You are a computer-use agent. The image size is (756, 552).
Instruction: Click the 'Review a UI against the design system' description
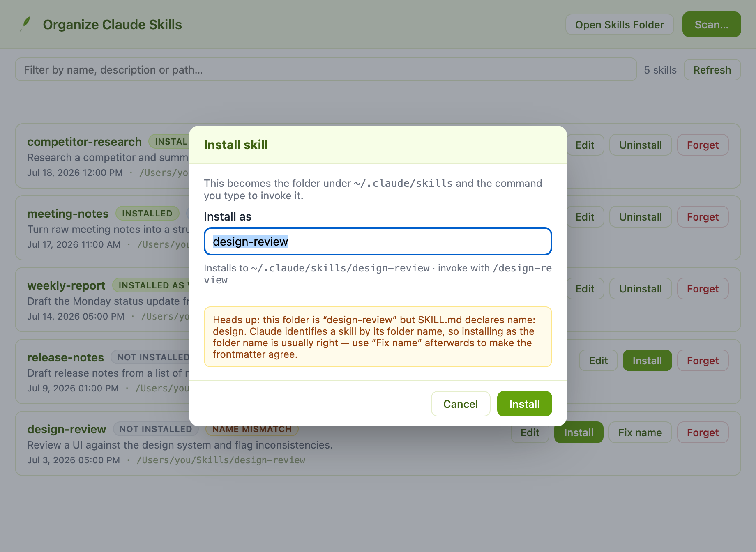point(180,445)
